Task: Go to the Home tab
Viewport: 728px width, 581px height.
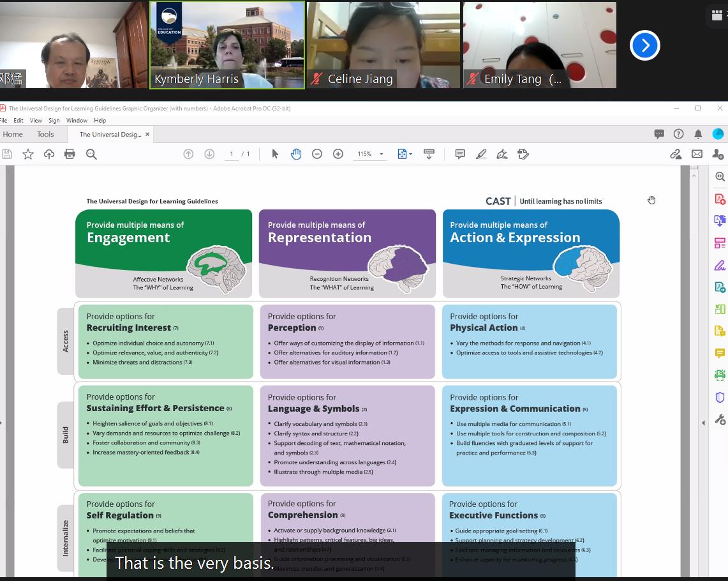Action: pyautogui.click(x=13, y=134)
